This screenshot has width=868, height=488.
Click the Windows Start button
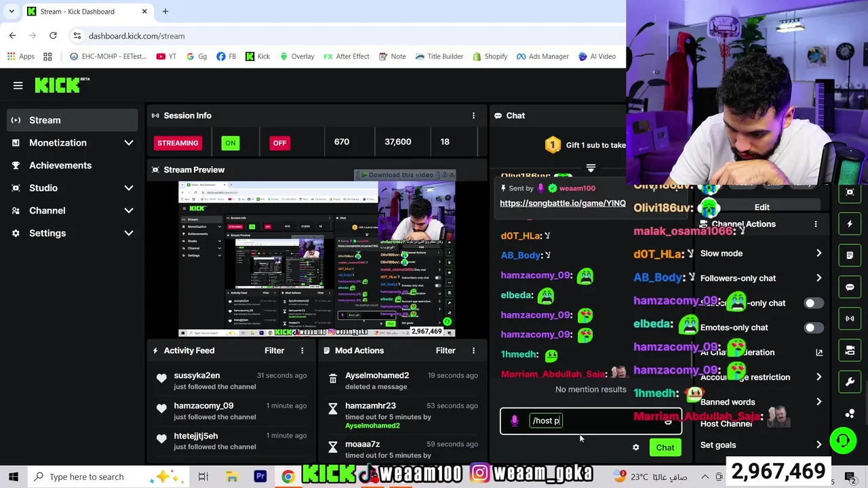tap(13, 476)
